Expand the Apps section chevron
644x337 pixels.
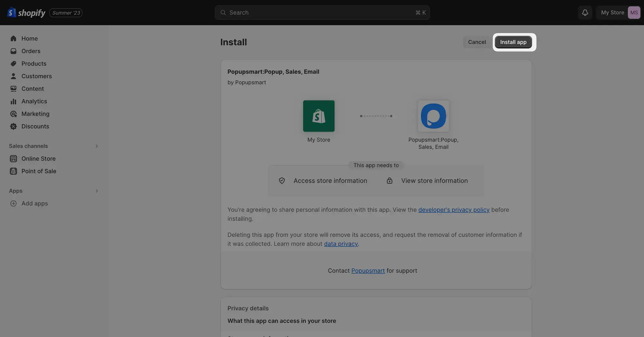[x=96, y=191]
